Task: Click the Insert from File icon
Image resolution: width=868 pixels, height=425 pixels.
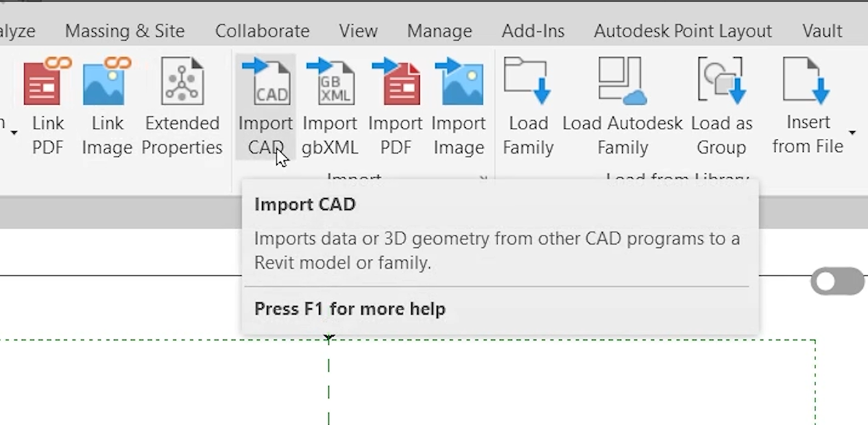Action: [807, 81]
